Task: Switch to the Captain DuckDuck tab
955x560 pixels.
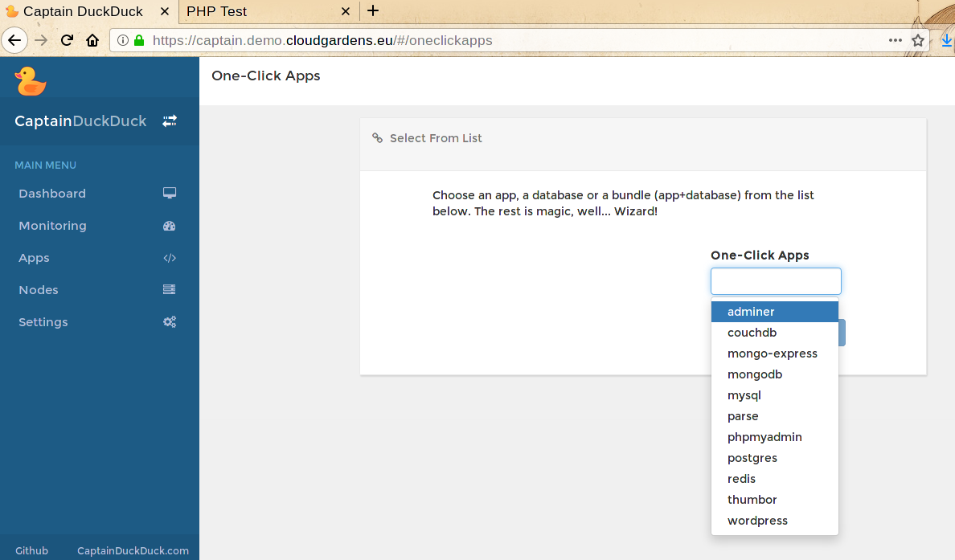Action: [88, 11]
